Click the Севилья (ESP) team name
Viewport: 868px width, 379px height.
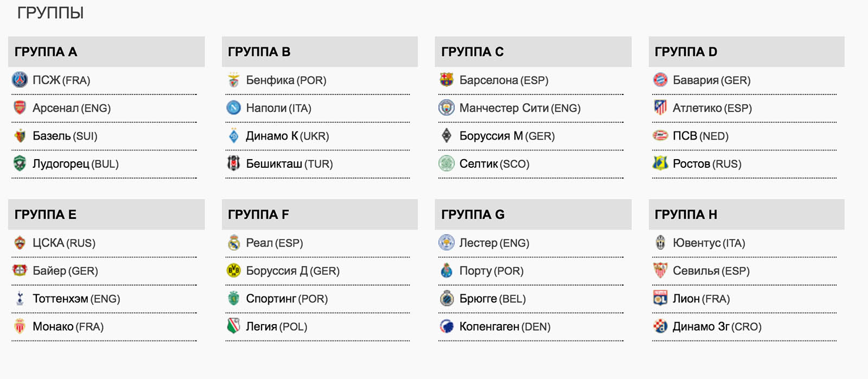point(711,271)
